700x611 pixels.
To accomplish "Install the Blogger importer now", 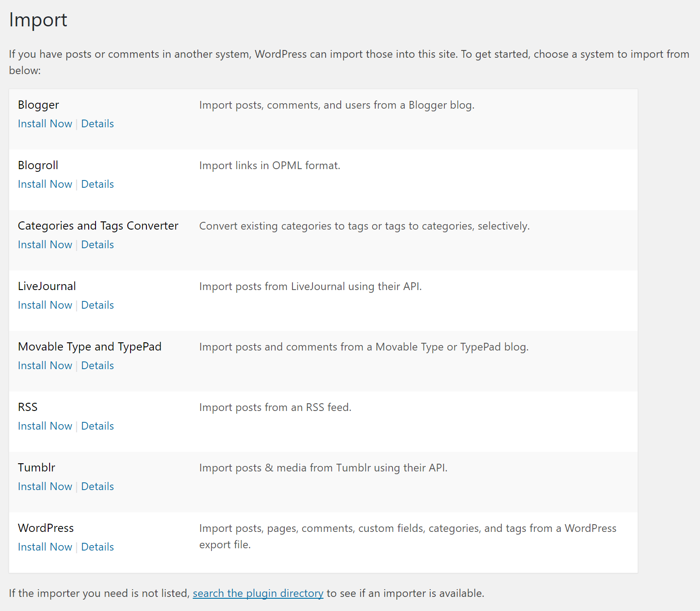I will (x=45, y=124).
